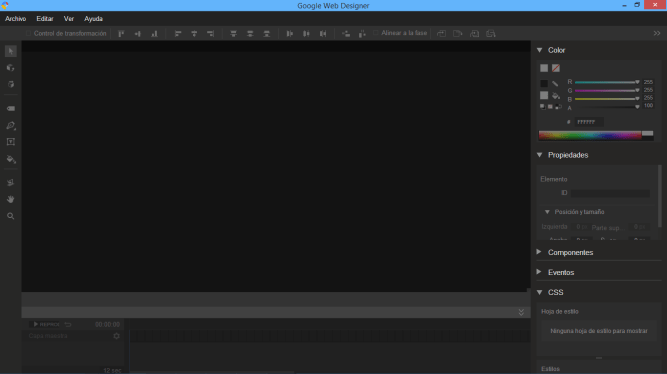Select the Motion path tool above Hand tool
The height and width of the screenshot is (374, 667).
tap(11, 183)
